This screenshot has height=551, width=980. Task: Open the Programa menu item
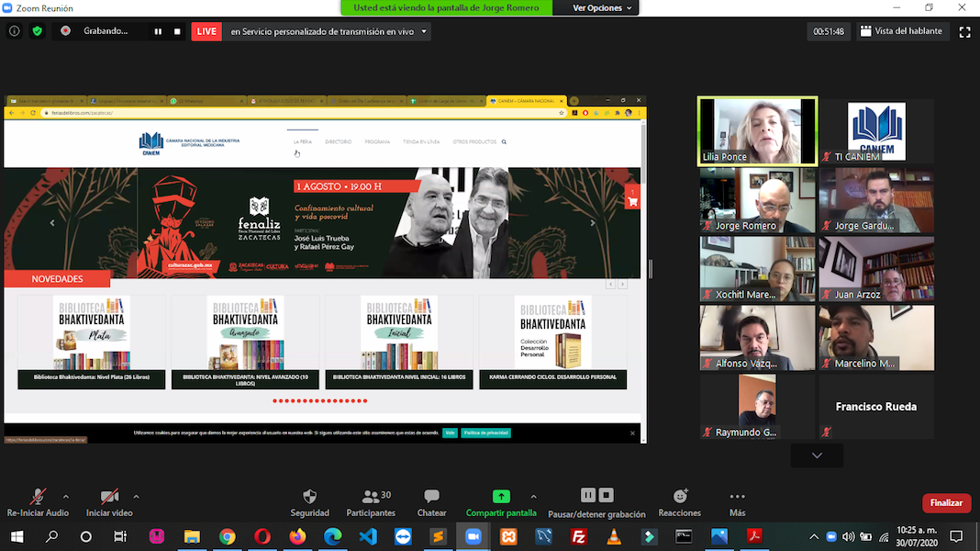coord(377,142)
